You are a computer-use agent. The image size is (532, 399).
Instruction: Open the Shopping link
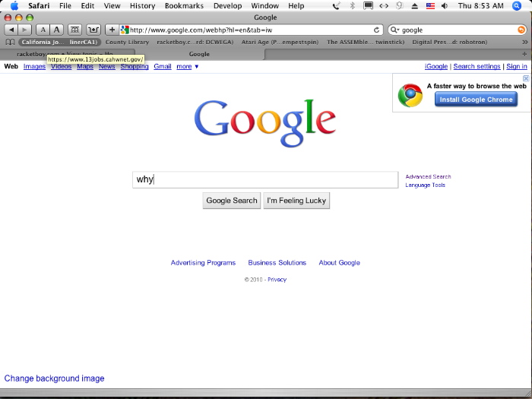135,67
